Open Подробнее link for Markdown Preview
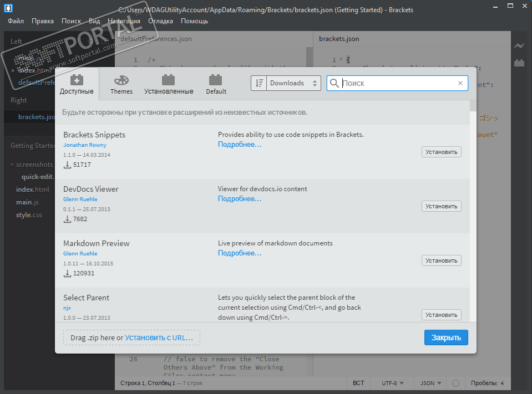The height and width of the screenshot is (394, 532). tap(240, 253)
